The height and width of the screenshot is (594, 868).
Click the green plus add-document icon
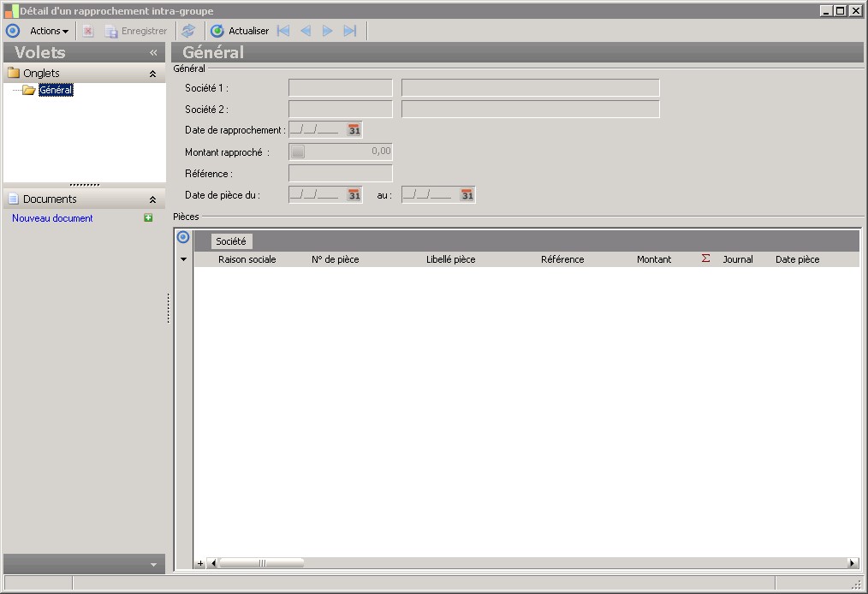[x=148, y=217]
